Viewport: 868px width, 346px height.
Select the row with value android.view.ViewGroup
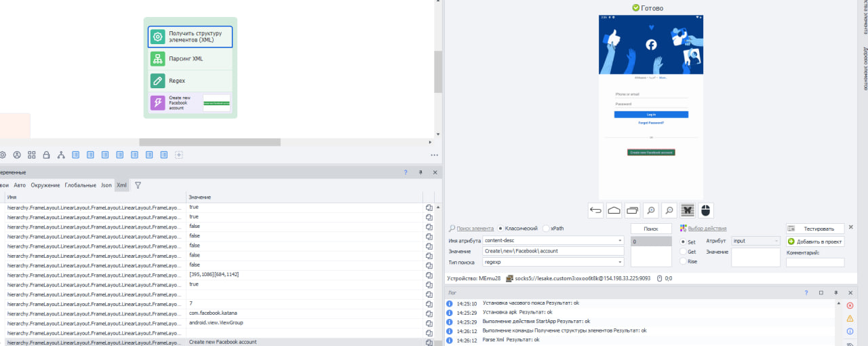tap(217, 323)
